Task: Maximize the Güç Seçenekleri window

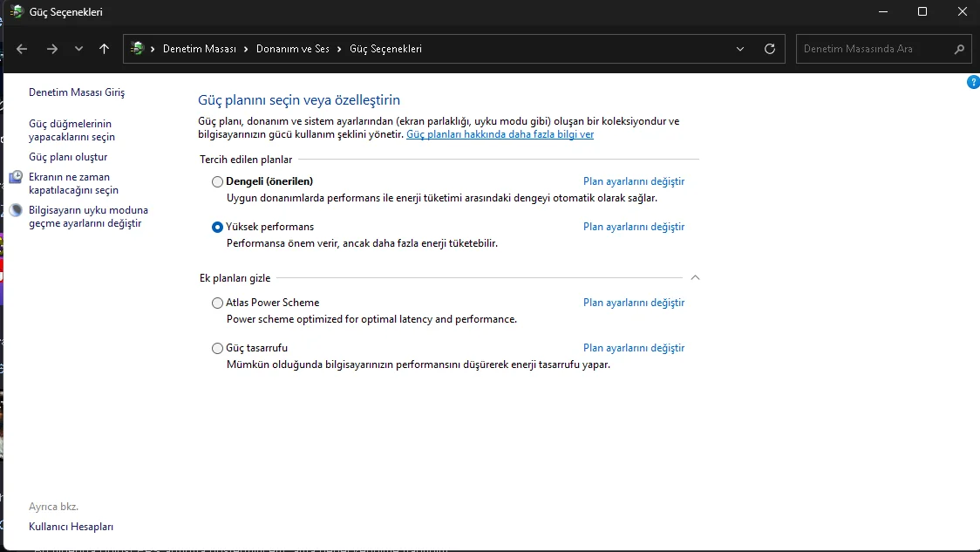Action: coord(922,11)
